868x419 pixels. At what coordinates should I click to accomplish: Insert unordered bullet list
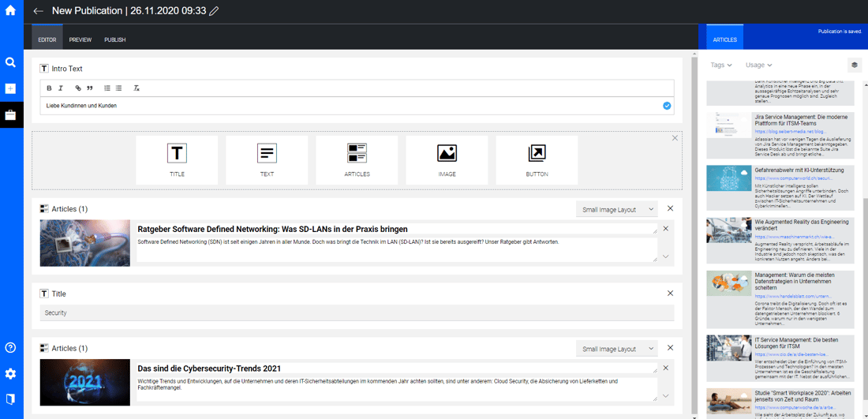coord(118,88)
